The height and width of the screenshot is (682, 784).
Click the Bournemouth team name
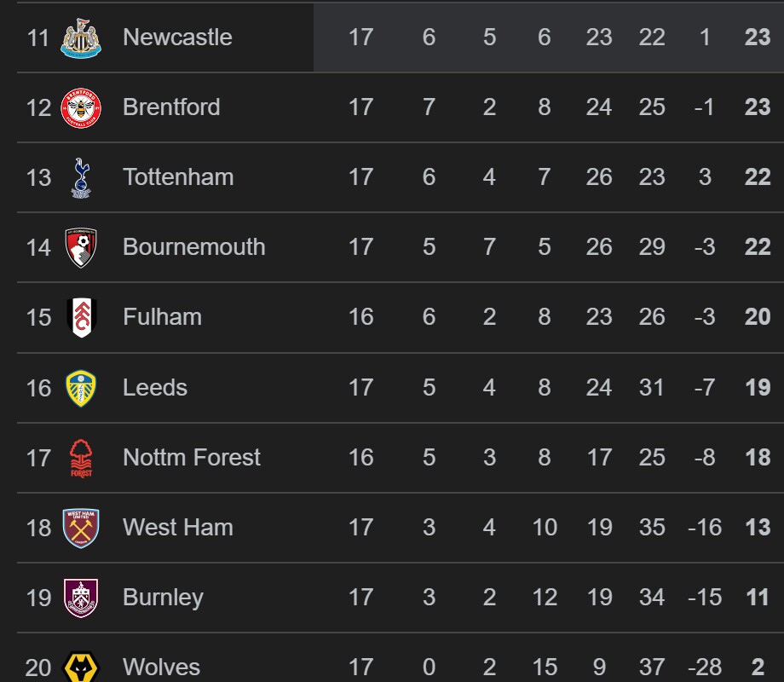click(x=194, y=247)
